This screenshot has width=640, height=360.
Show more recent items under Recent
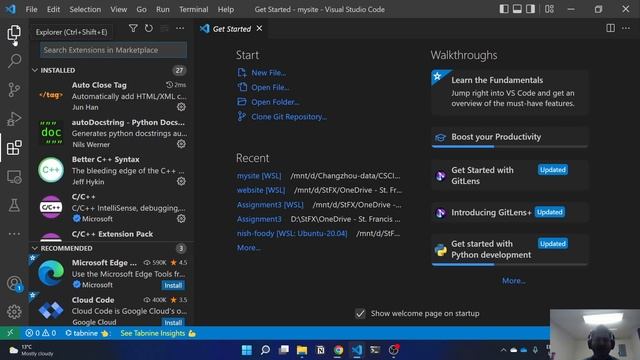pos(249,248)
